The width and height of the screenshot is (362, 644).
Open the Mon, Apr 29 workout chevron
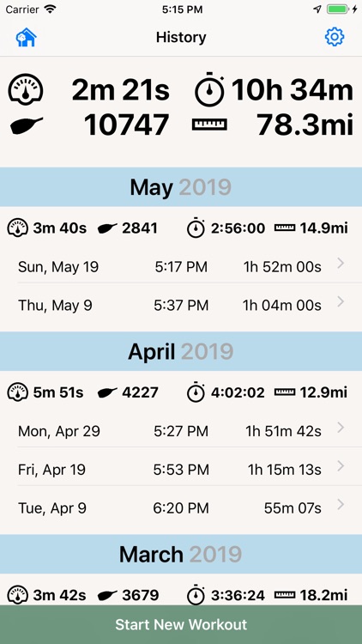coord(341,428)
